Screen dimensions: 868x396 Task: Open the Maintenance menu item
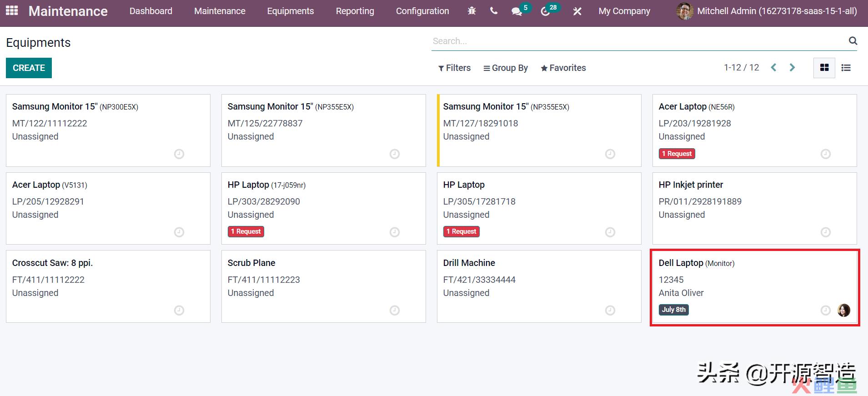220,11
